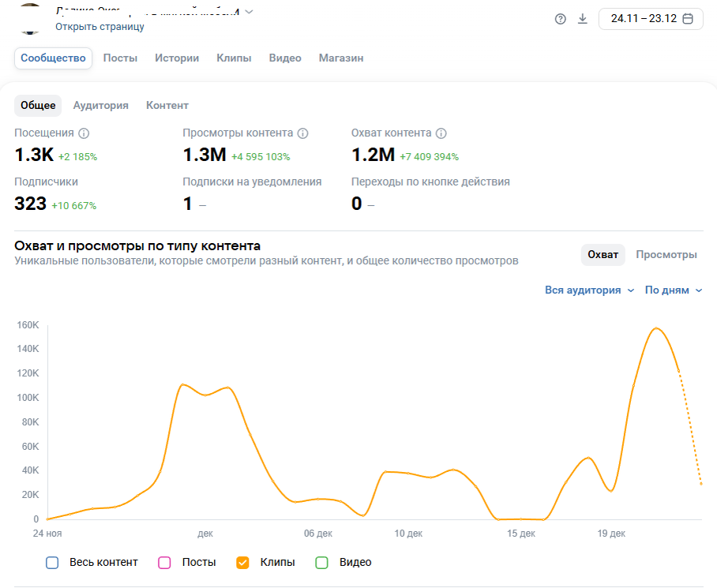Viewport: 717px width, 588px height.
Task: Click the help question mark icon
Action: pos(560,19)
